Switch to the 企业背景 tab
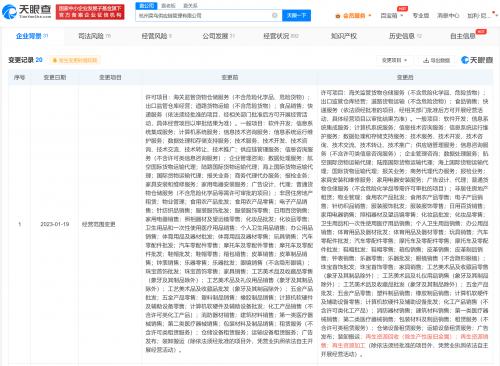The height and width of the screenshot is (366, 500). click(32, 36)
